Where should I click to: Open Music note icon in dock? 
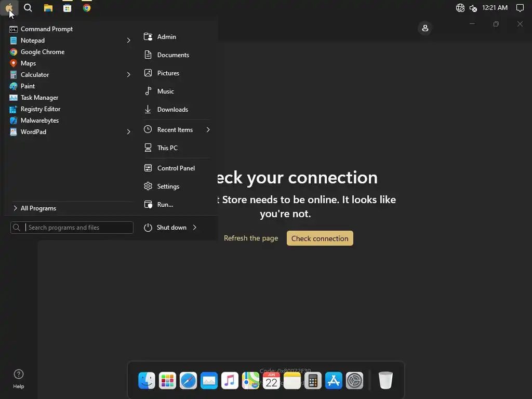[230, 380]
